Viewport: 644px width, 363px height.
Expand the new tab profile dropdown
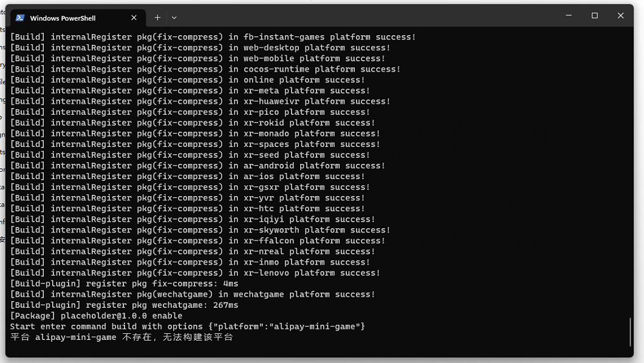174,18
